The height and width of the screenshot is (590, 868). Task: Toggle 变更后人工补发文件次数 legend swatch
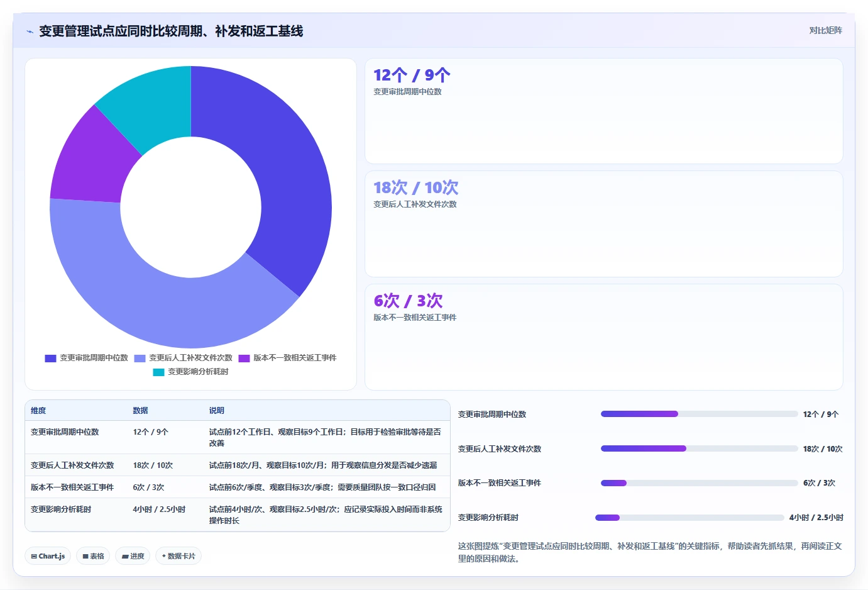point(140,358)
